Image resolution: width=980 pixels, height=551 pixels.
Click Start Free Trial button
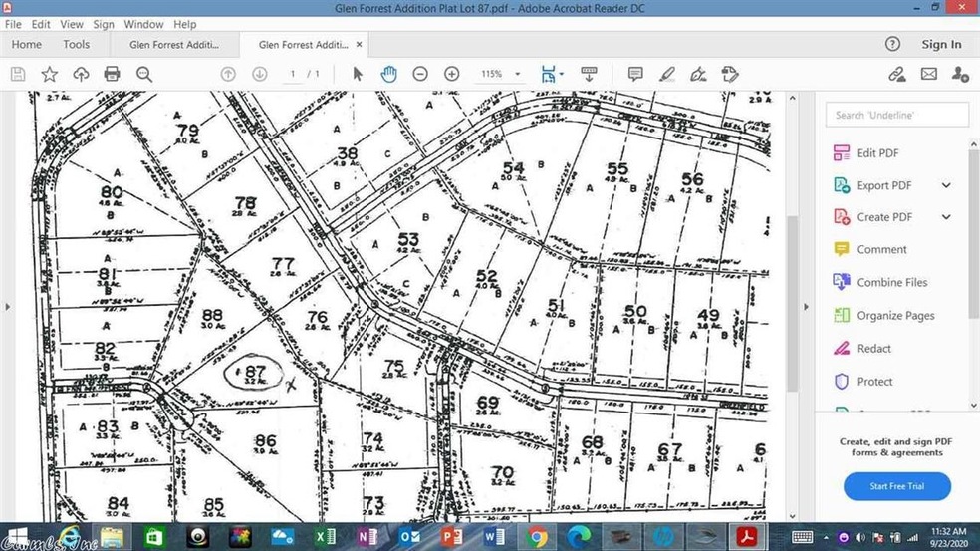tap(897, 486)
